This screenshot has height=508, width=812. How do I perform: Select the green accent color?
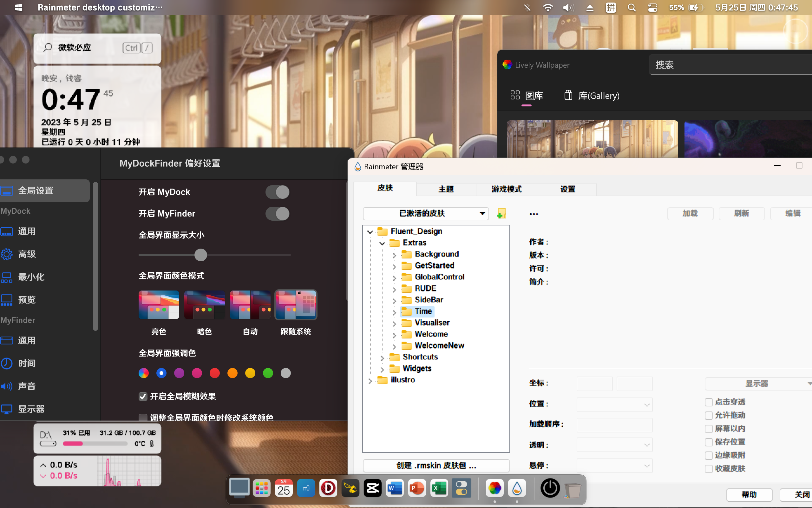tap(268, 373)
